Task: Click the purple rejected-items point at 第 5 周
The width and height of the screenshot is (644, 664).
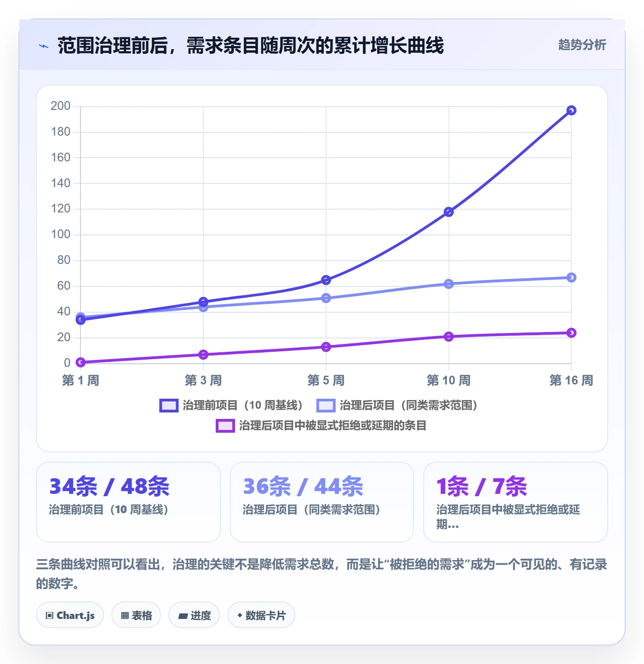Action: [x=326, y=347]
